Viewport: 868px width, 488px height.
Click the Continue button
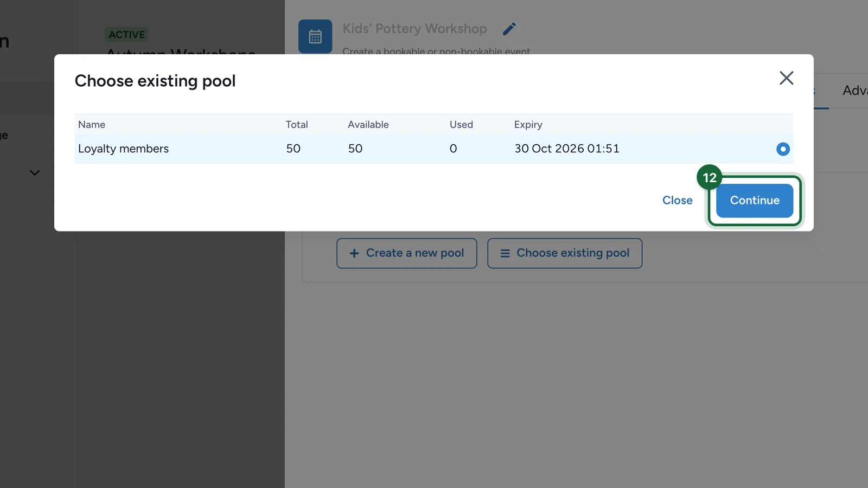(755, 201)
